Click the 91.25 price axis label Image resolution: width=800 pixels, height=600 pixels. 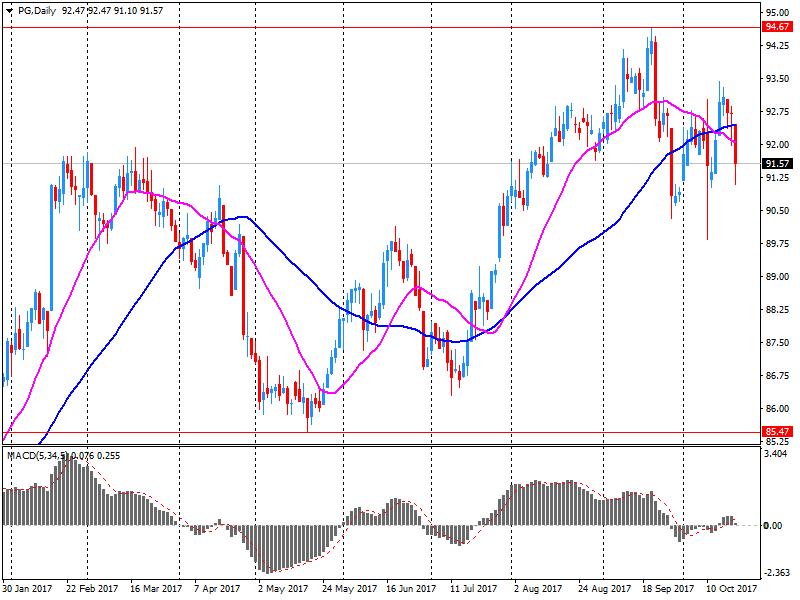point(777,178)
